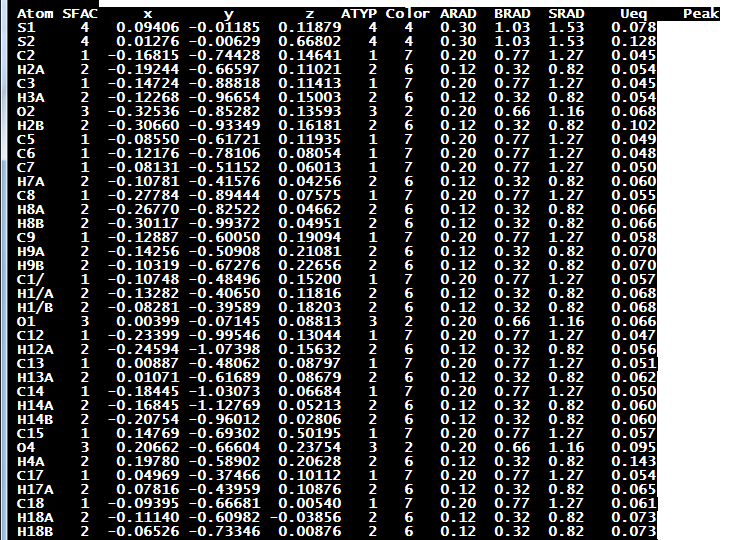Click the H12A atom label
The width and height of the screenshot is (735, 540).
[x=35, y=350]
